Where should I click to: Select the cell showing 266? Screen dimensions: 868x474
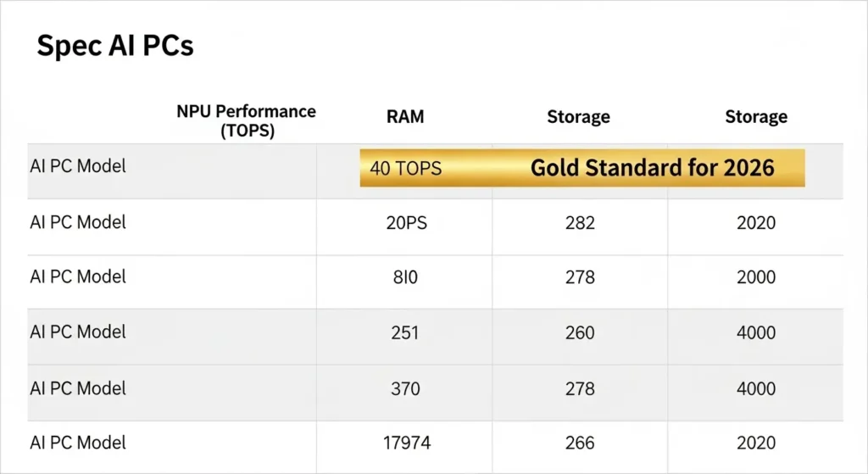click(580, 443)
